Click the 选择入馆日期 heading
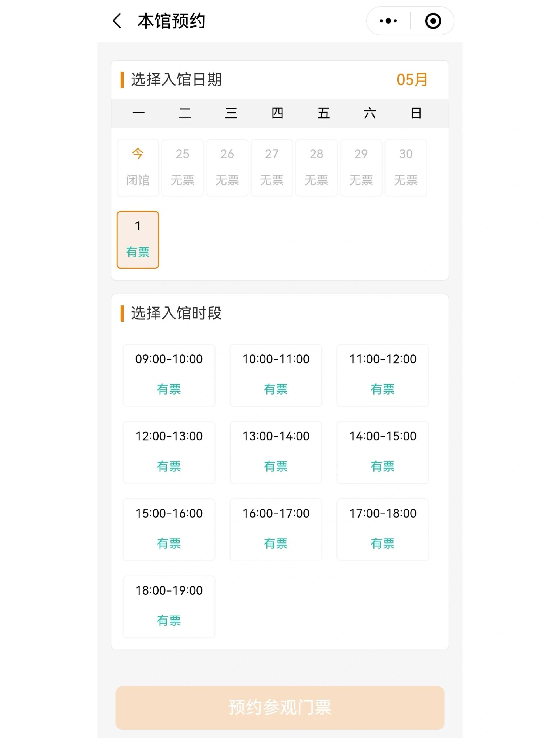This screenshot has height=738, width=560. (176, 80)
